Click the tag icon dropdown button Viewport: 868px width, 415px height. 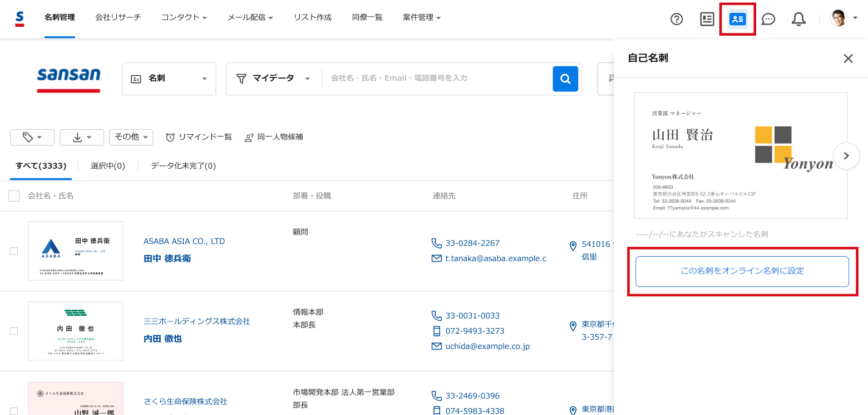coord(32,137)
